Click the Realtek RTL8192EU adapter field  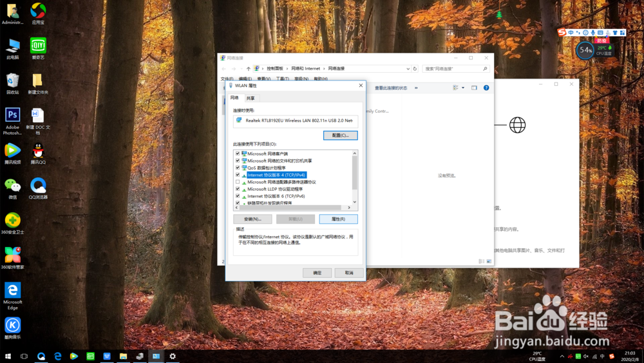[296, 121]
